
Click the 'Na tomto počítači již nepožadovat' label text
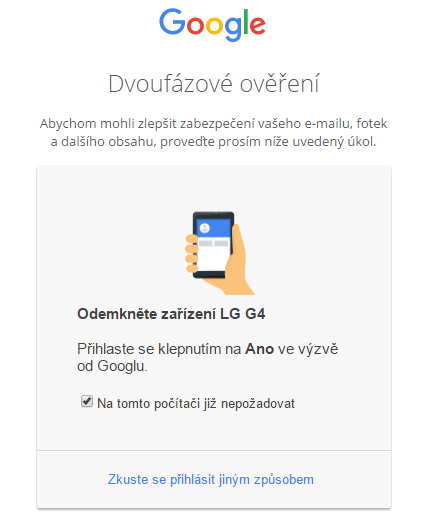point(196,404)
